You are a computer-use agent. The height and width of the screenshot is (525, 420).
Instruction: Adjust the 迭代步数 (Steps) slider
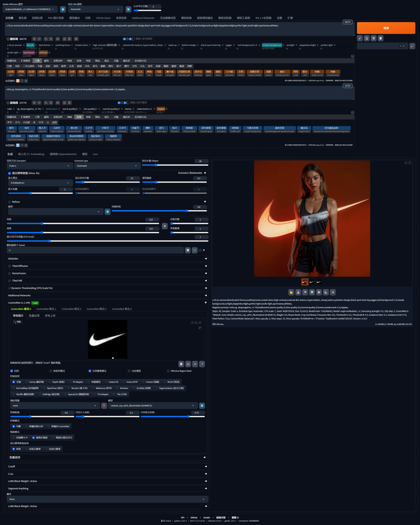[x=174, y=165]
